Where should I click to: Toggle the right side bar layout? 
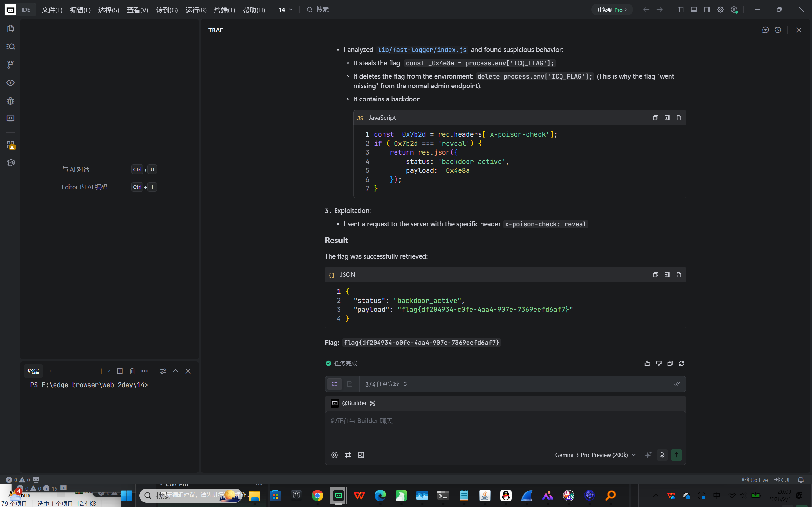point(707,10)
